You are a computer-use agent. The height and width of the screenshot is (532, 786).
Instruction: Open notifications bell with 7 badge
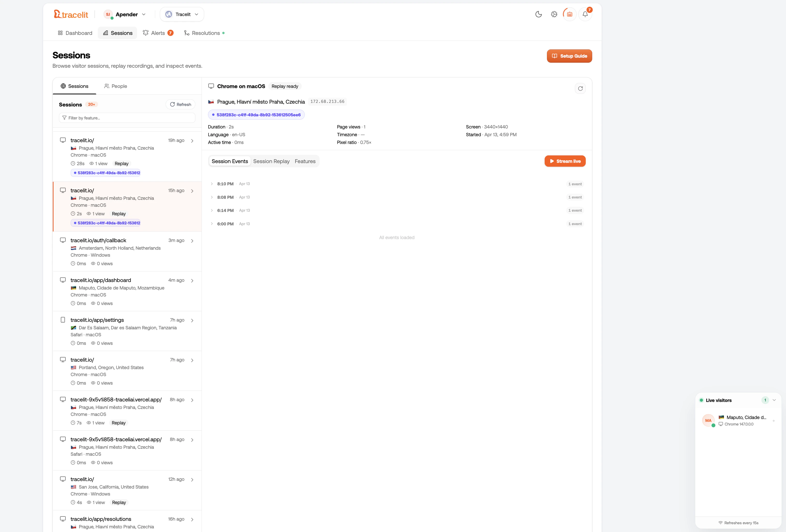[x=585, y=14]
